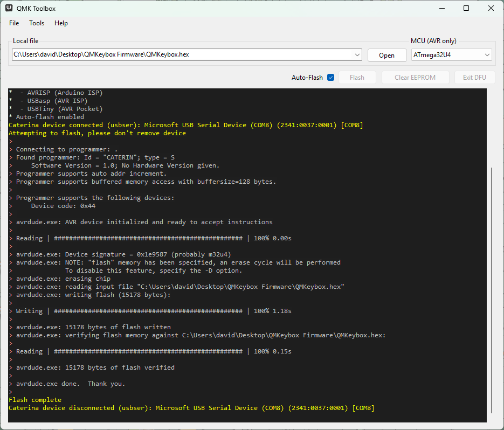Click the "USBTiny (AVR Pocket)" log line

56,109
